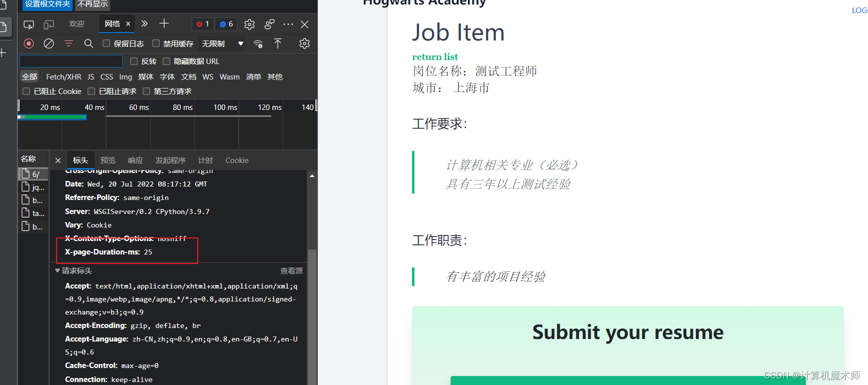Click the import HAR upload arrow icon
868x385 pixels.
(278, 43)
